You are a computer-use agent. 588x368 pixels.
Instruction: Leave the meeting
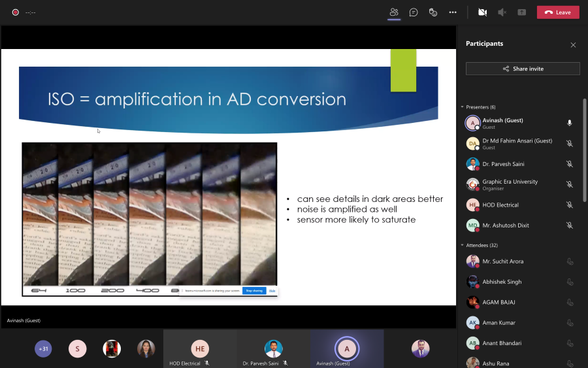click(558, 12)
